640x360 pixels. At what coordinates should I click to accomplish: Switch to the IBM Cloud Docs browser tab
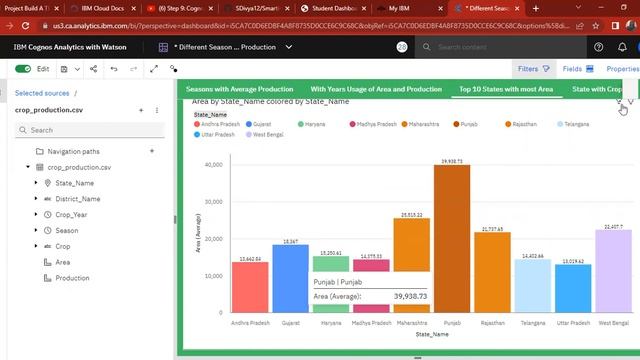102,8
